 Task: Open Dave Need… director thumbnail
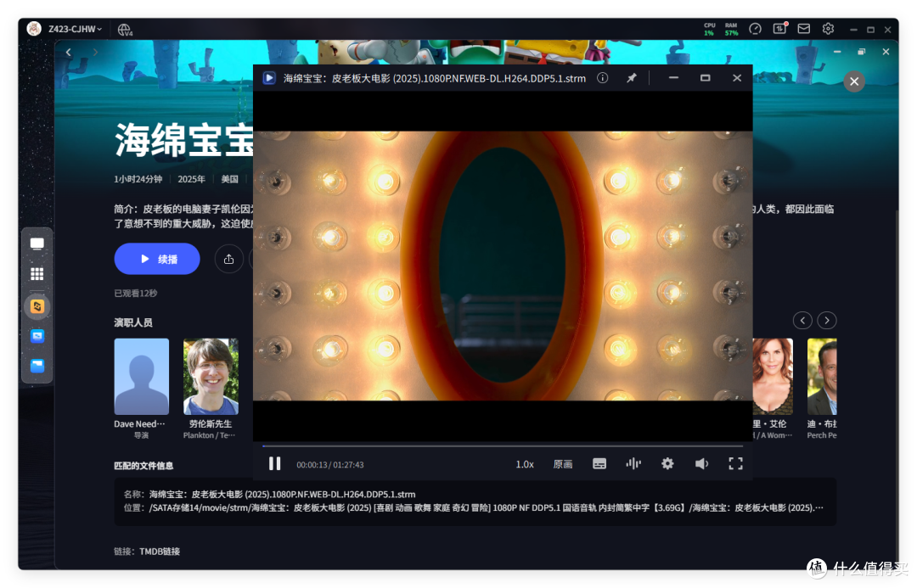(142, 377)
